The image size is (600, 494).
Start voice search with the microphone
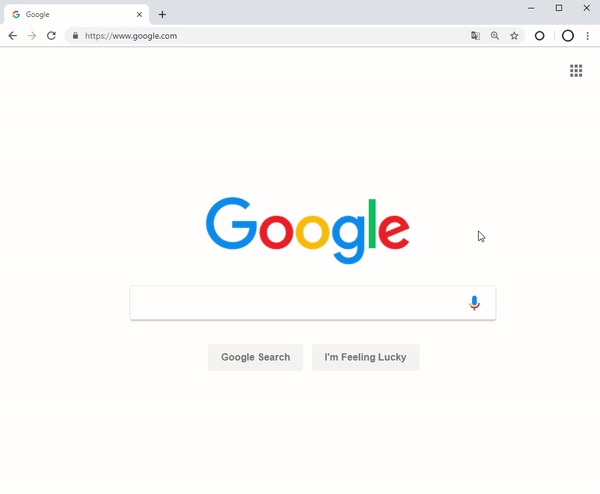tap(474, 303)
